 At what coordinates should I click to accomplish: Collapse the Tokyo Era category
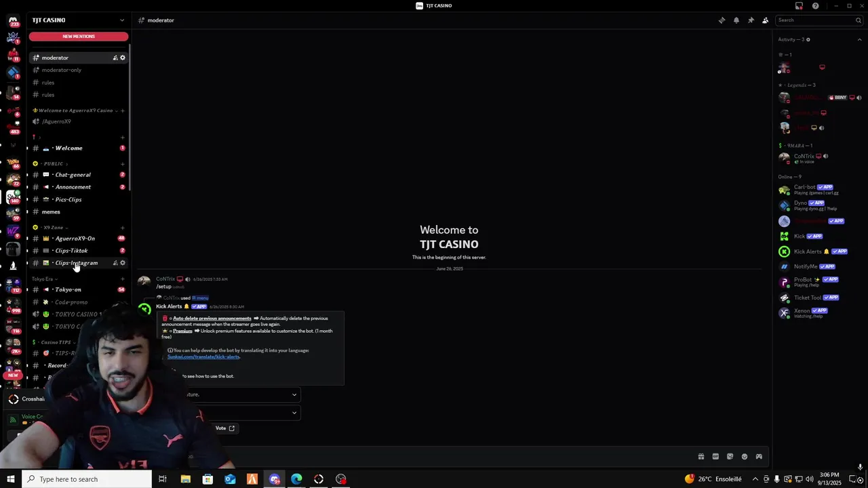45,279
